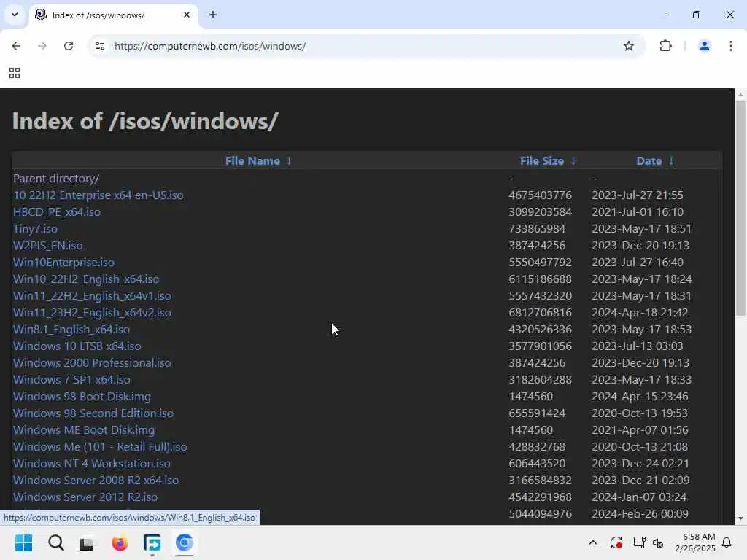Open the network tray icon
This screenshot has width=747, height=560.
639,542
